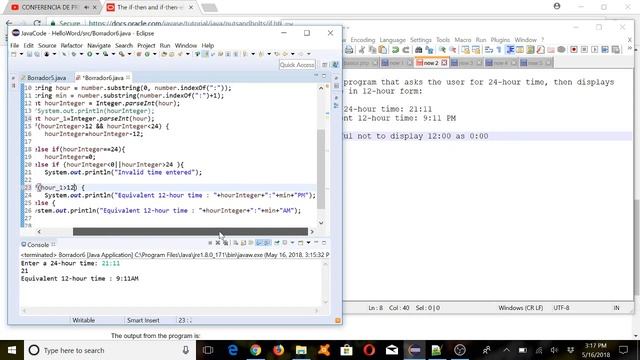Click the Windows Start button
Screen dimensions: 640x360
11,350
